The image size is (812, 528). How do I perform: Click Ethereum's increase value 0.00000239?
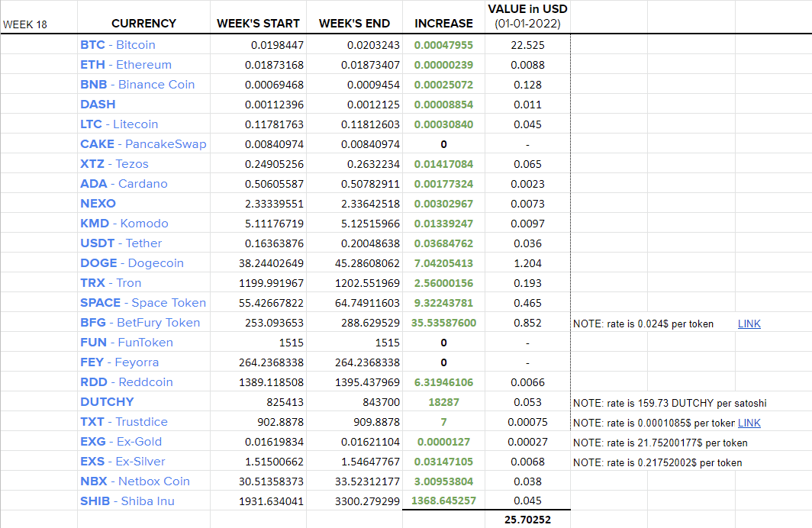point(444,65)
